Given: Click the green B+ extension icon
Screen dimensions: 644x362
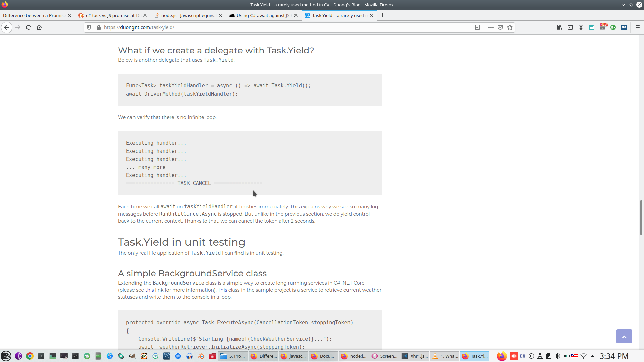Looking at the screenshot, I should [x=613, y=27].
